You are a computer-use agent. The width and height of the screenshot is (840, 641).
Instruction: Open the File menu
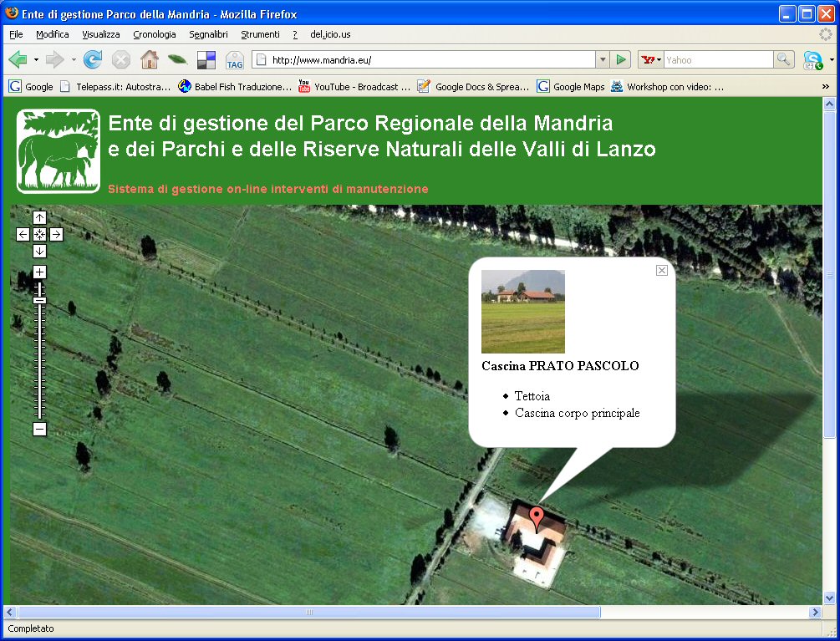[x=16, y=34]
